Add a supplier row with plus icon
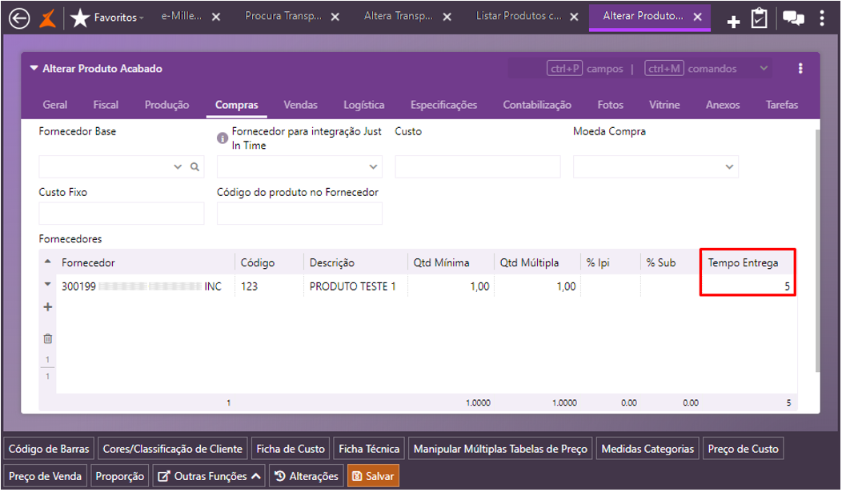 pos(47,307)
